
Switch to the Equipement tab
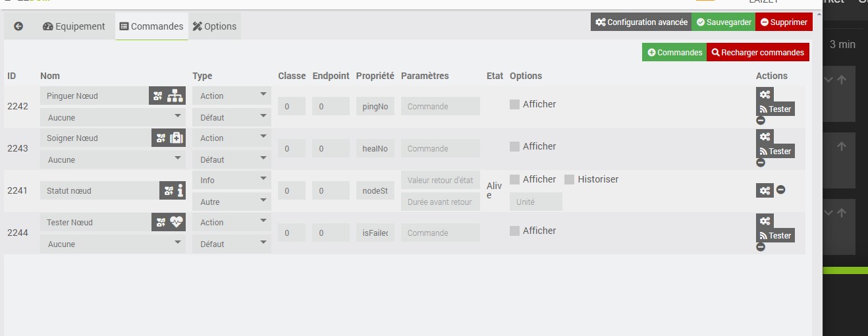74,26
